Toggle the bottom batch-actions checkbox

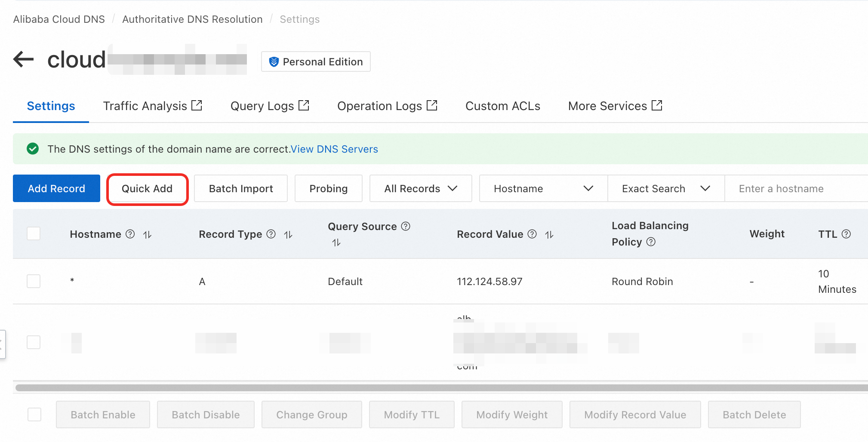34,414
